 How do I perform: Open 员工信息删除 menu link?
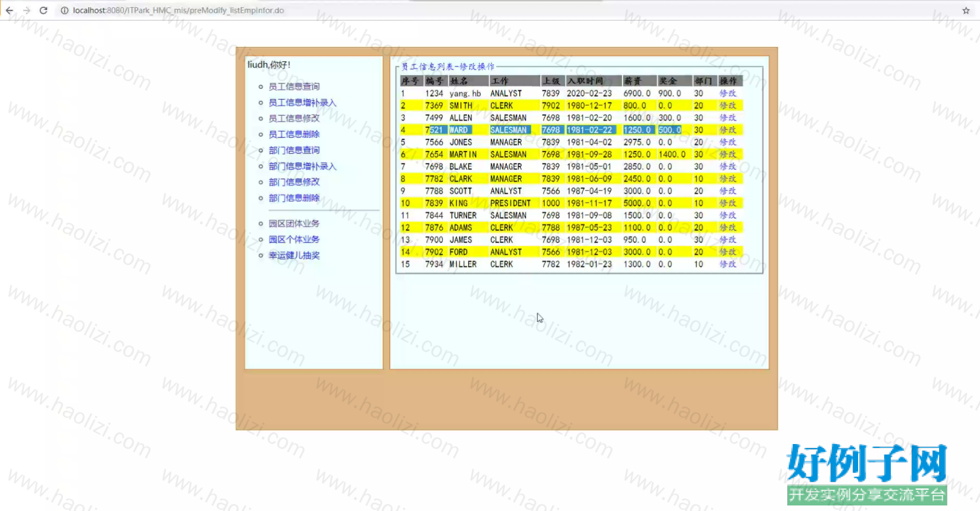[294, 134]
